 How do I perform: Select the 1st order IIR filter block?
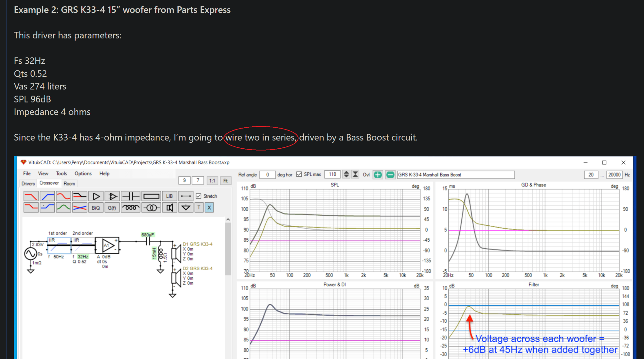click(x=59, y=245)
